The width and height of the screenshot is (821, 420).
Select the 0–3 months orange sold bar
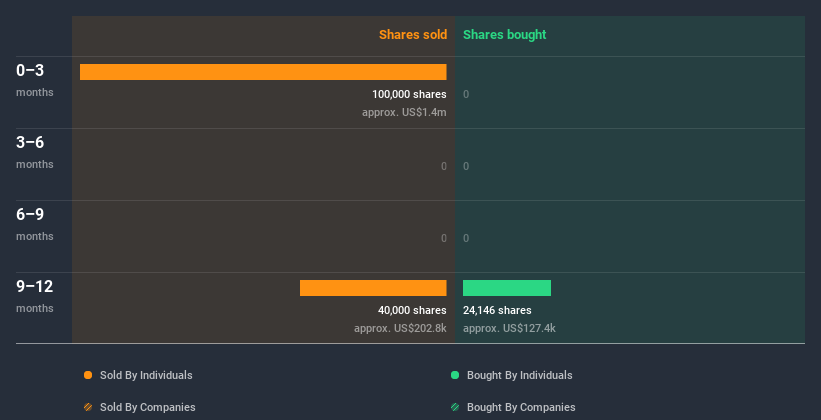pos(263,72)
